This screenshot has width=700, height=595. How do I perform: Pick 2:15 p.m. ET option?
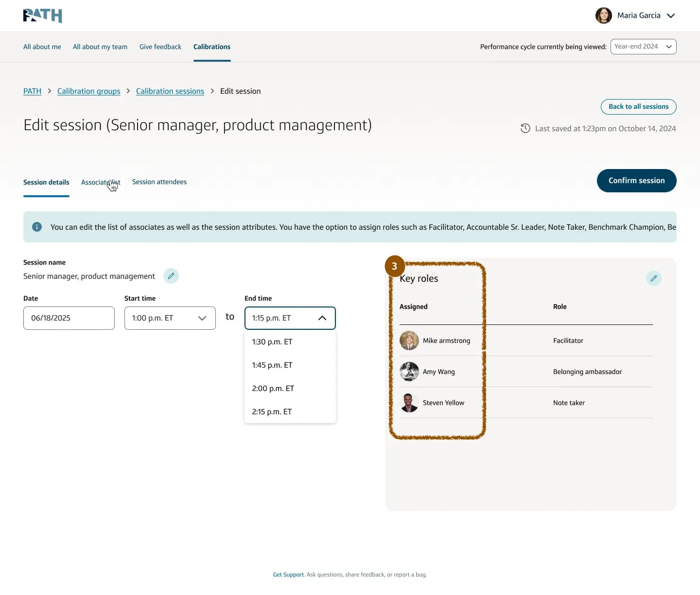(x=290, y=412)
